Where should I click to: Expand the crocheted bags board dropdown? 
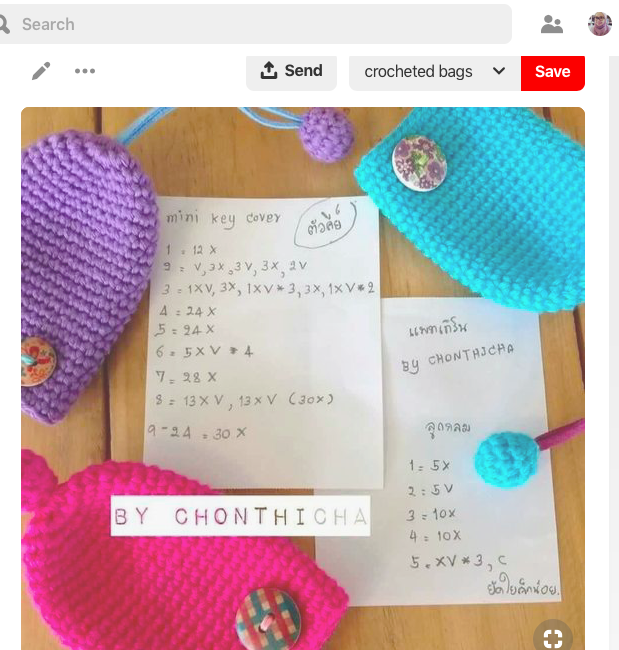[x=435, y=72]
